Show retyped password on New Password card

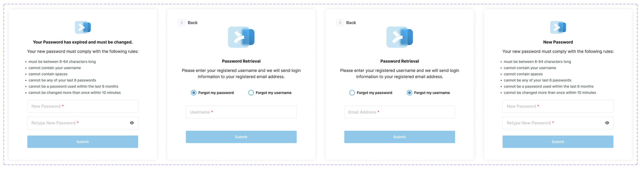pos(607,123)
